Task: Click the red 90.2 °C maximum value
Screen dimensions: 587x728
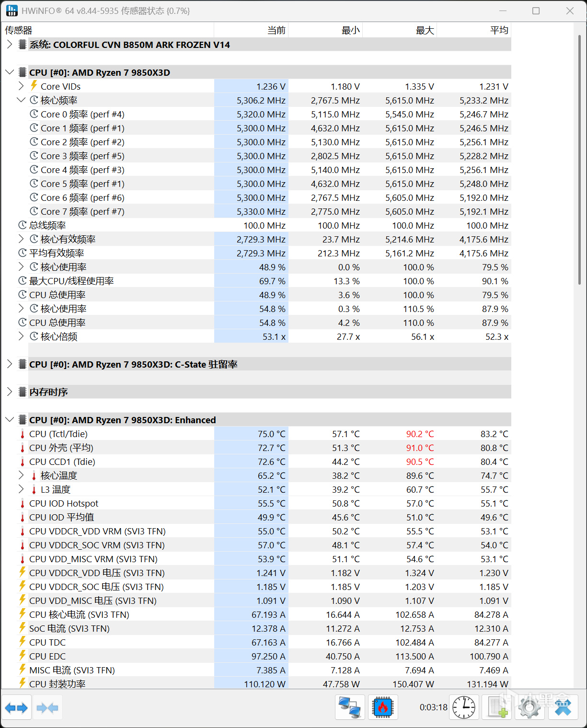Action: click(420, 434)
